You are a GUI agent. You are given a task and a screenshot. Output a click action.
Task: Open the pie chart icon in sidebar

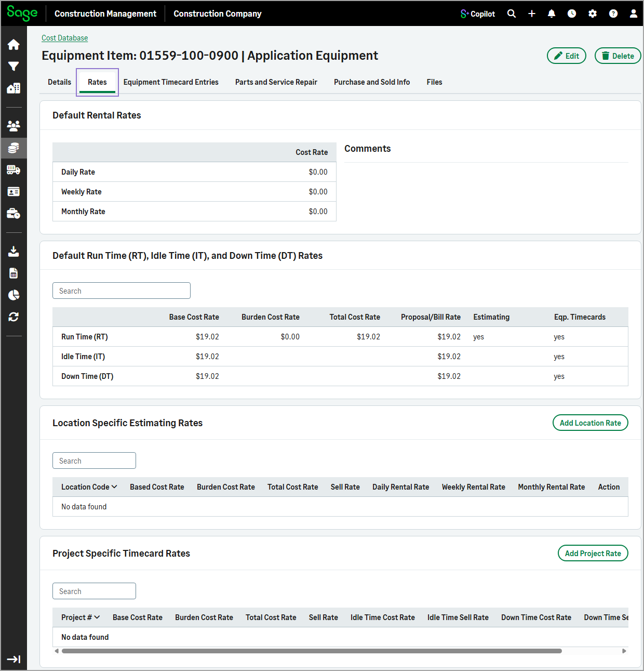pos(14,295)
